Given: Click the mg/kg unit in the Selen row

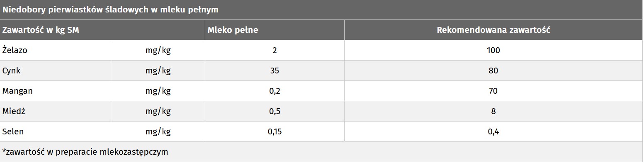Looking at the screenshot, I should pos(158,132).
